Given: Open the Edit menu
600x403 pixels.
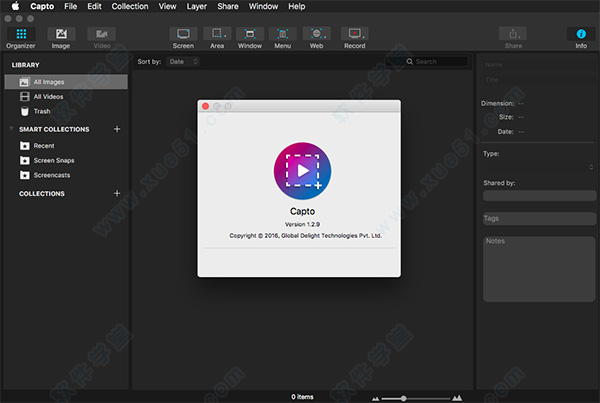Looking at the screenshot, I should coord(94,6).
